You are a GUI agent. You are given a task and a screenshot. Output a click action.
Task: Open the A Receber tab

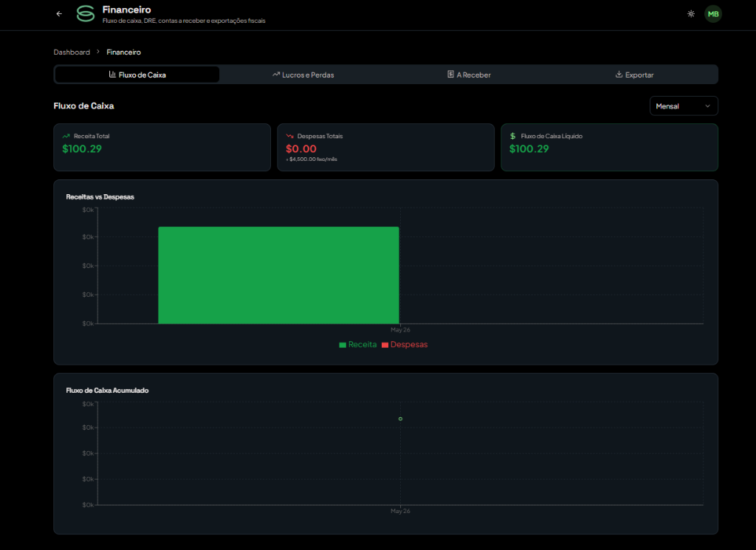469,75
